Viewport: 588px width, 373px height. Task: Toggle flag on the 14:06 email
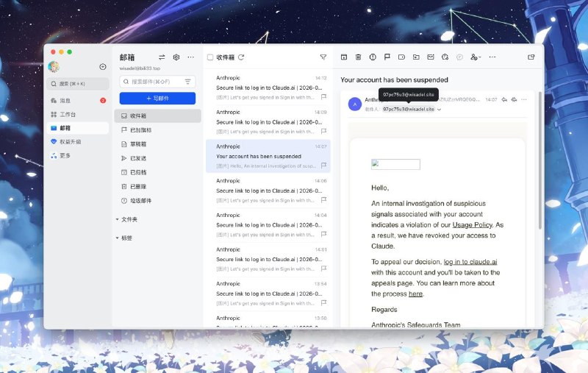[x=323, y=199]
